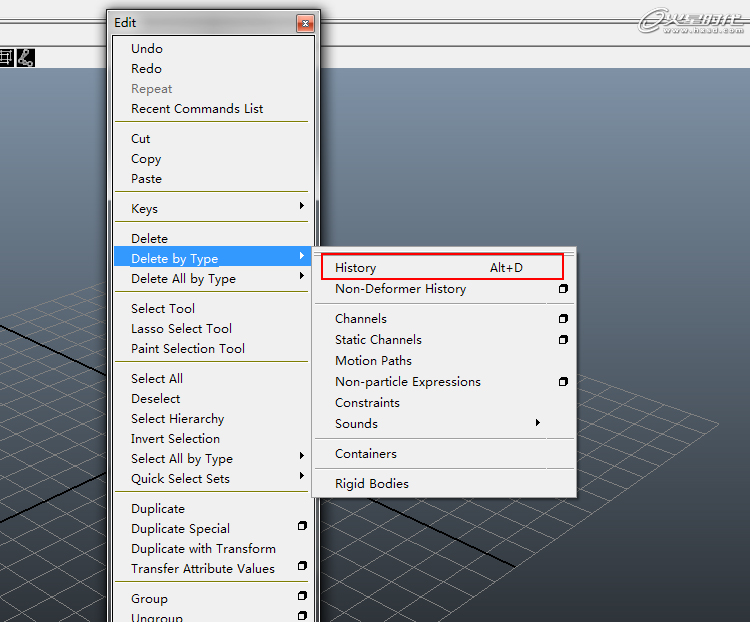Open Duplicate Special option box
This screenshot has height=622, width=750.
click(302, 526)
